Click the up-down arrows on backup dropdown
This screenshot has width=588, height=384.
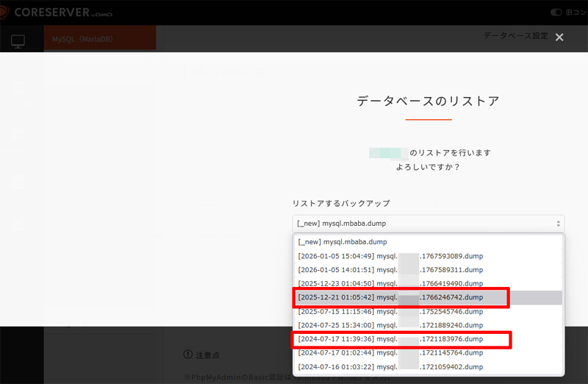click(558, 223)
